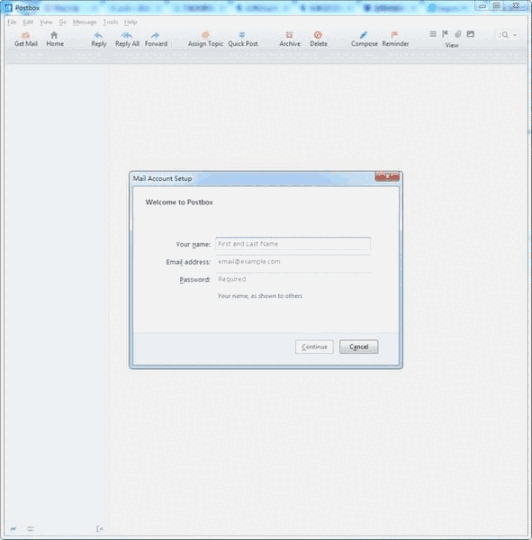Click the 'Welcome to Postbox' heading

click(179, 202)
